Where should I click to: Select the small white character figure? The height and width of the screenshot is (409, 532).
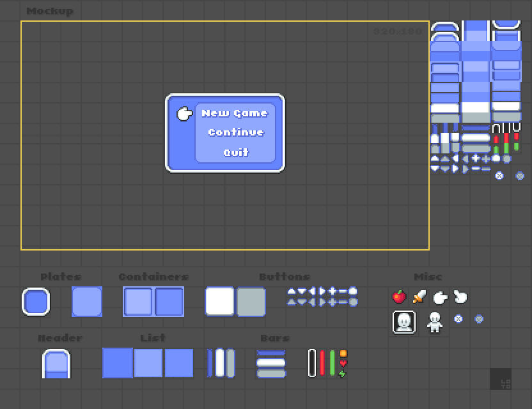pos(435,322)
